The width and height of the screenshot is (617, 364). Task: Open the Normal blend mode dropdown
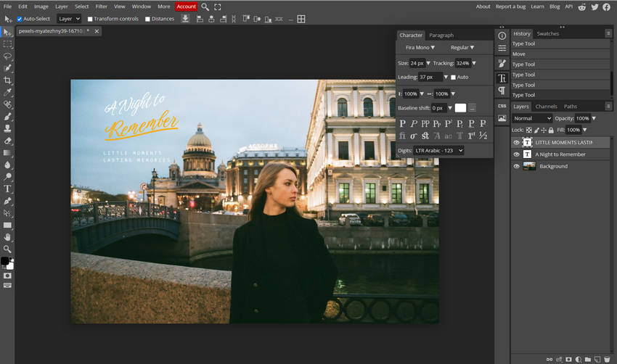[532, 118]
